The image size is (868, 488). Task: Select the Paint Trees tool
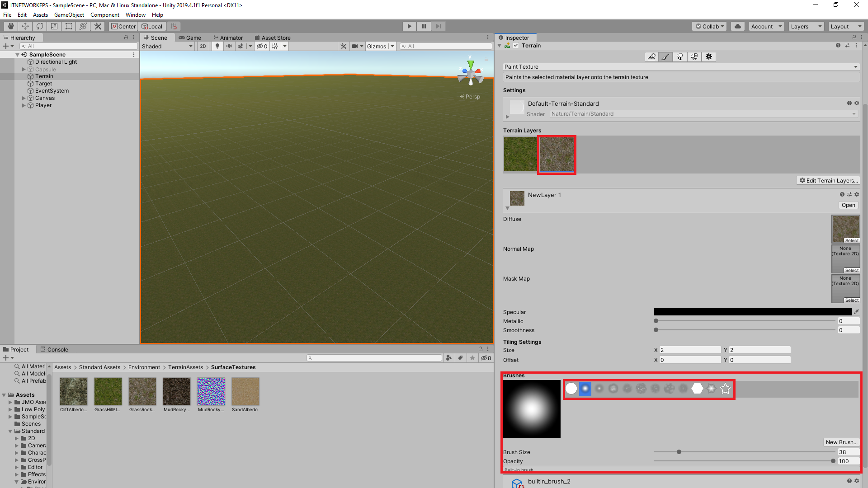[x=679, y=56]
